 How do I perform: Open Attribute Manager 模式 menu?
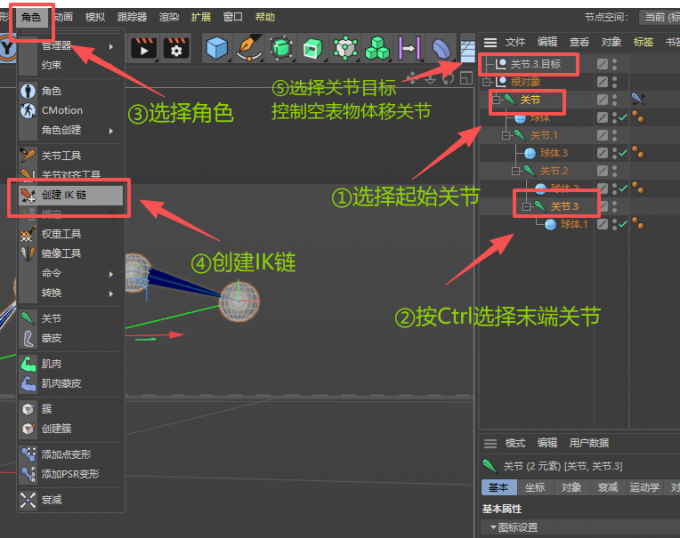(x=515, y=443)
